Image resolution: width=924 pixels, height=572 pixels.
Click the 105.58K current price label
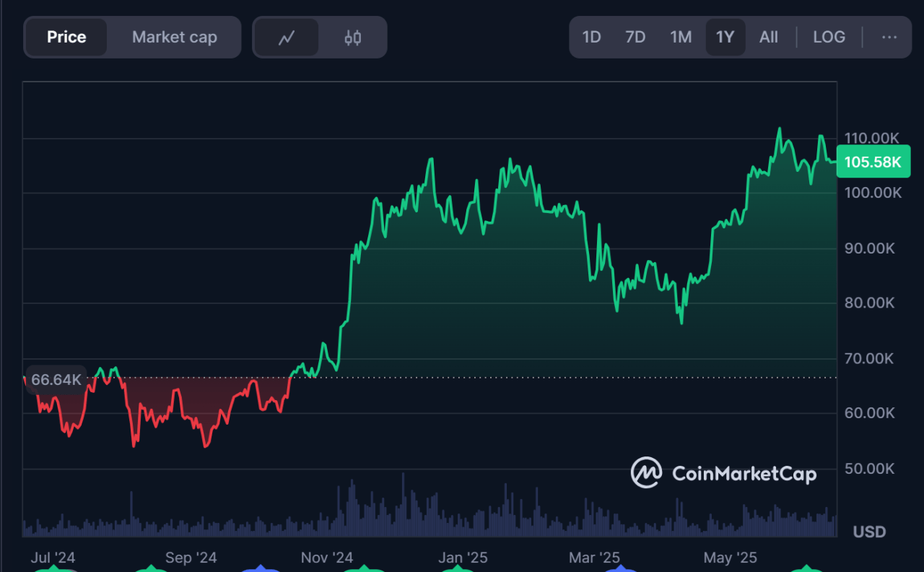tap(873, 162)
